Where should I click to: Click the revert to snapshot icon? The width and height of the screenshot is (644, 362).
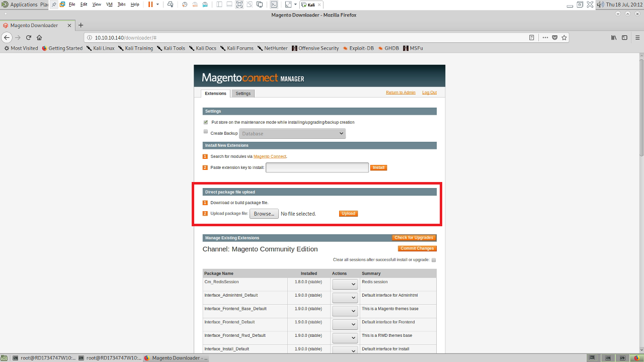[195, 4]
